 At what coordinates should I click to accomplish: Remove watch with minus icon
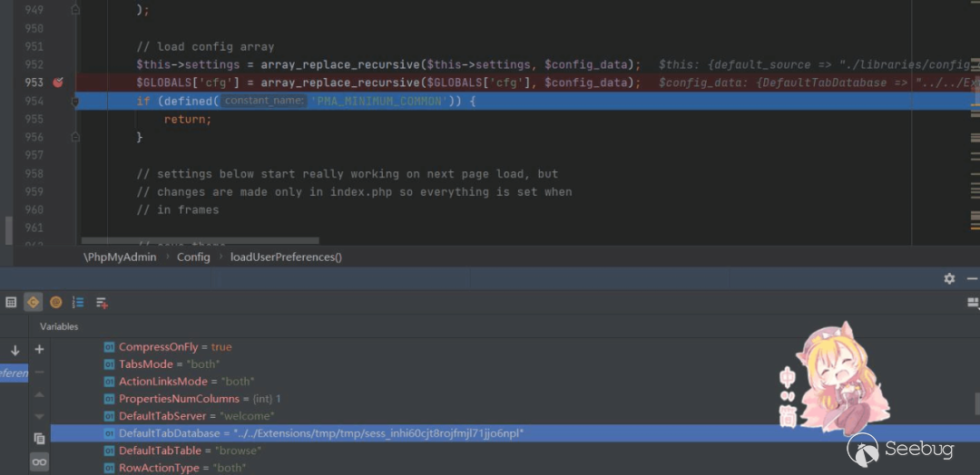point(39,372)
